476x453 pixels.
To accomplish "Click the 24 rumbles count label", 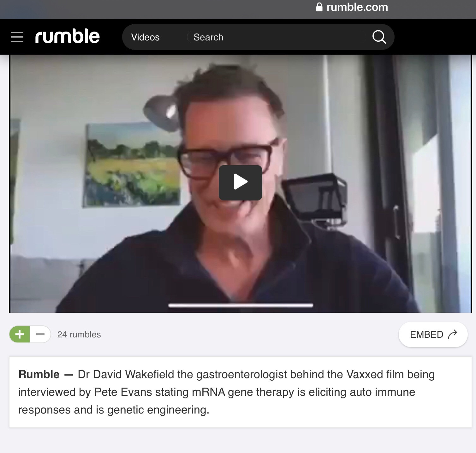I will (79, 335).
